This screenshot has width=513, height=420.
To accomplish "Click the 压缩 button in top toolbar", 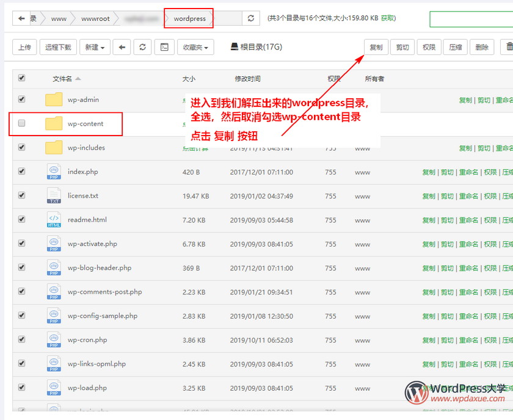I will pos(456,48).
